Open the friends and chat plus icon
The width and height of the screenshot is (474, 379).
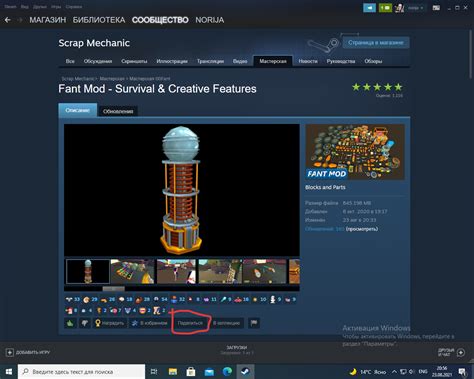click(x=461, y=352)
